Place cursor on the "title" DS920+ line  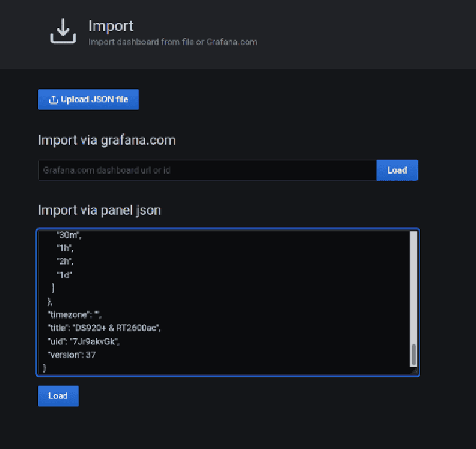105,328
